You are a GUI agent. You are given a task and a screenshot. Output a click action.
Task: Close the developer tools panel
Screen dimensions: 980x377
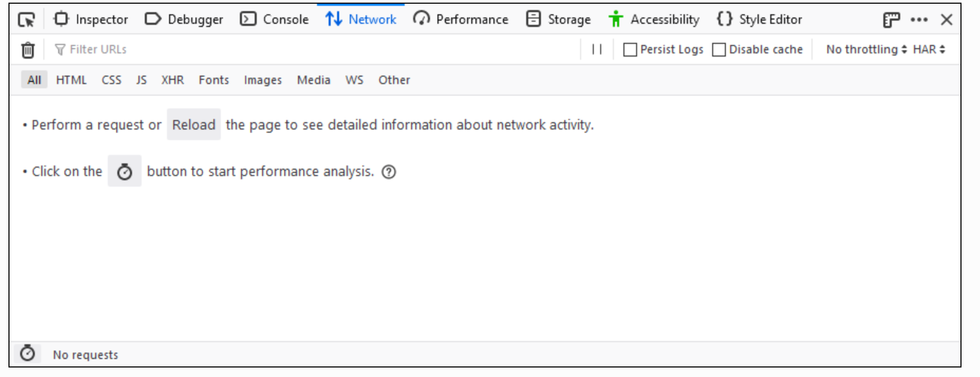pyautogui.click(x=947, y=20)
